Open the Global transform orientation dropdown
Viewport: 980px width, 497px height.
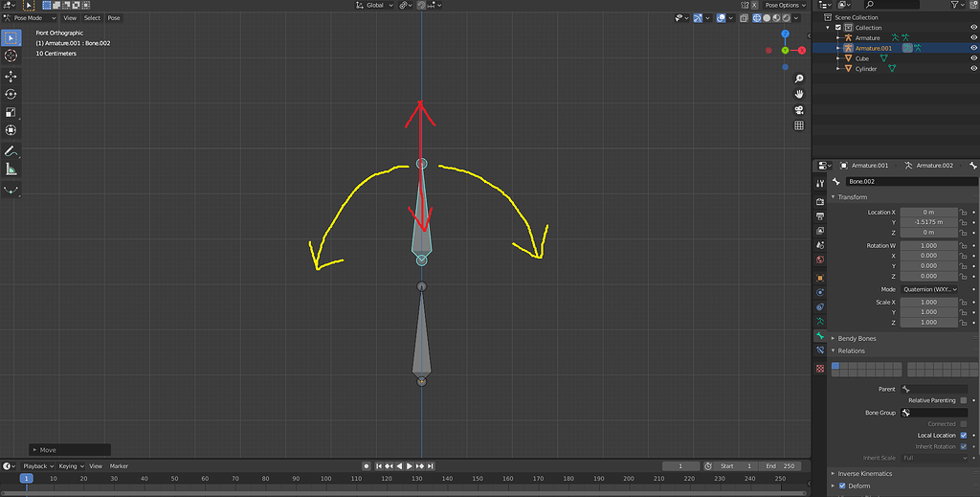374,5
